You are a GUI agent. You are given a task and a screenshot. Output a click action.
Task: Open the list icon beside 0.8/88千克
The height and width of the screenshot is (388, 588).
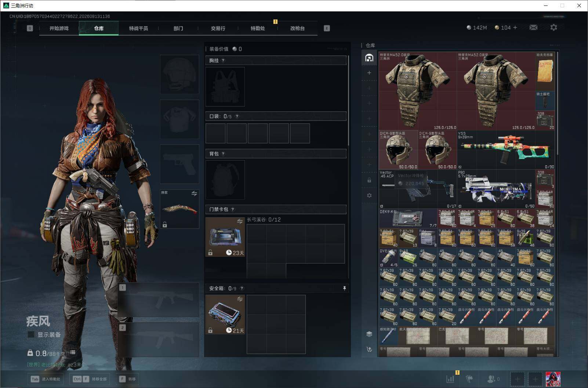[x=73, y=352]
